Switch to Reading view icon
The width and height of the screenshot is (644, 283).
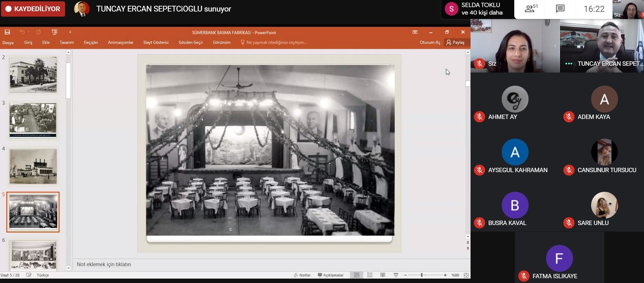pos(383,275)
